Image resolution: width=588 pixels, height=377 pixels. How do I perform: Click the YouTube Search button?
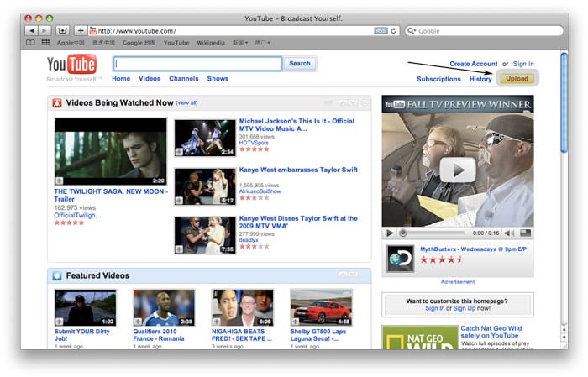coord(300,64)
